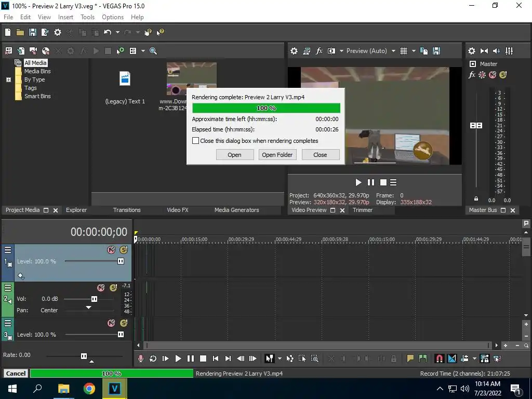Play the video preview

[x=358, y=182]
